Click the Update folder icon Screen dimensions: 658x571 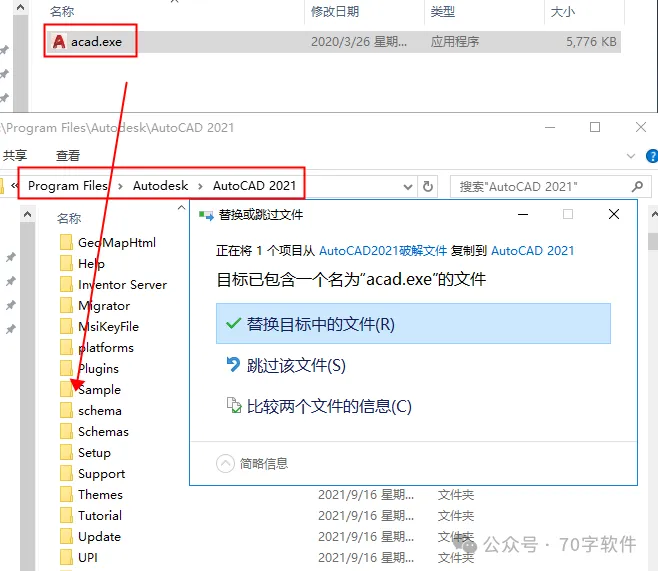(66, 536)
